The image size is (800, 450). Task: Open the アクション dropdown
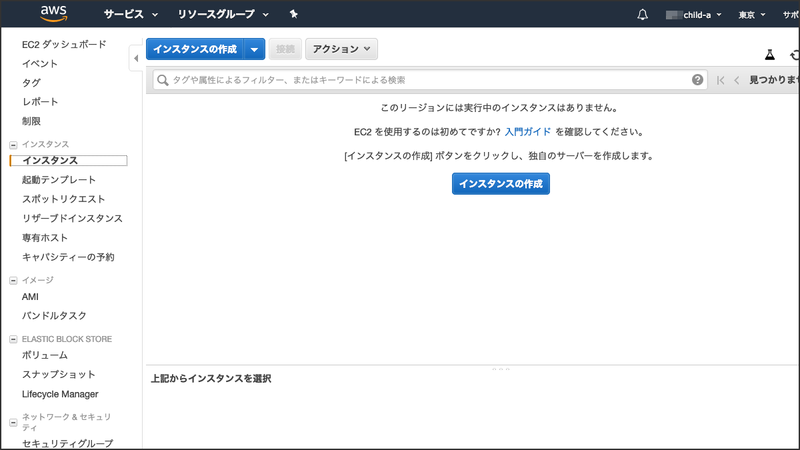pyautogui.click(x=341, y=49)
